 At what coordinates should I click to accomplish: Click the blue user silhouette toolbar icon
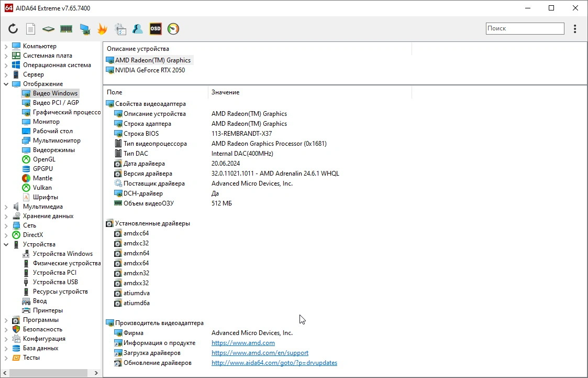pos(138,29)
